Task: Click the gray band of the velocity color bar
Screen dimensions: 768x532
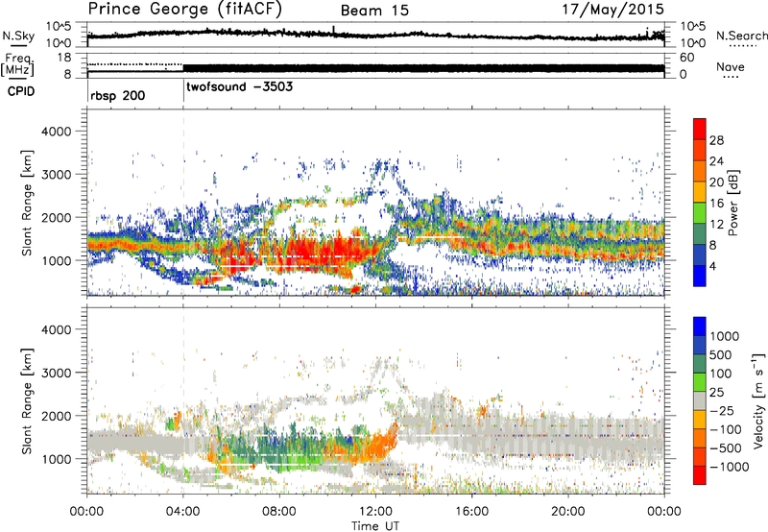Action: tap(700, 401)
